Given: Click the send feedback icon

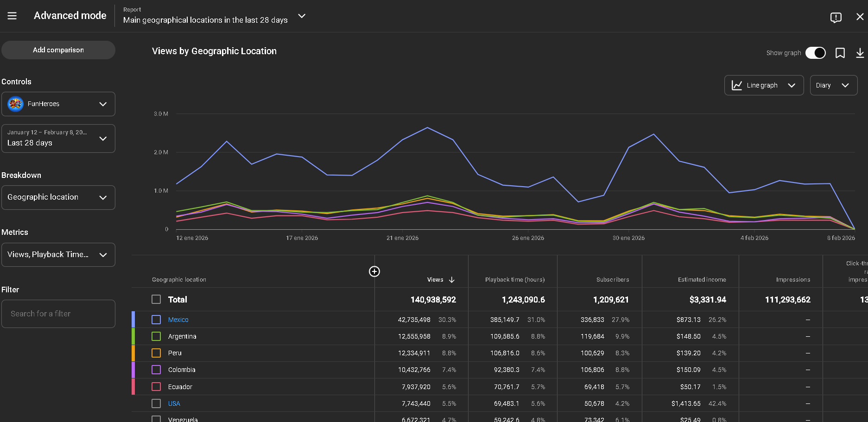Looking at the screenshot, I should click(x=836, y=17).
